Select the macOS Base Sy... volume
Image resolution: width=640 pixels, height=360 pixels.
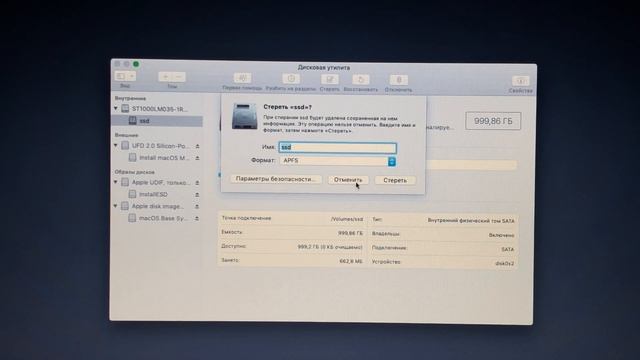tap(157, 218)
